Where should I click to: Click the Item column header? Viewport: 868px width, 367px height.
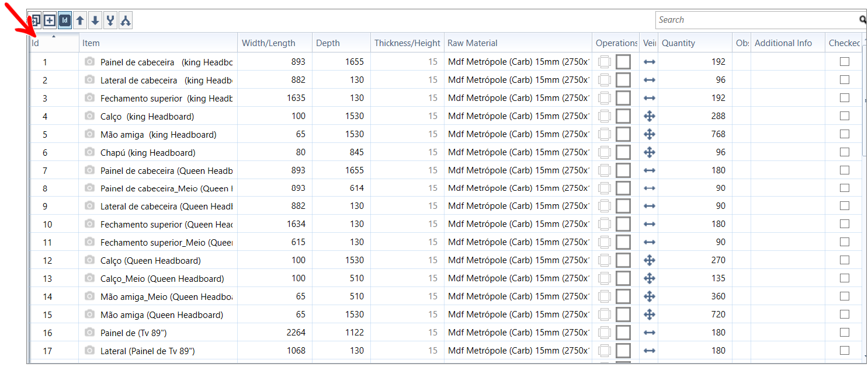158,43
